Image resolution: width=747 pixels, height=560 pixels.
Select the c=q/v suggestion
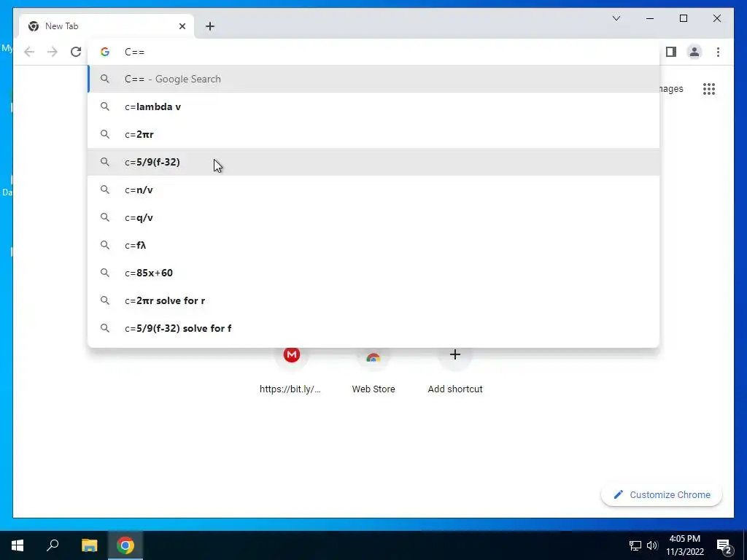(x=373, y=217)
